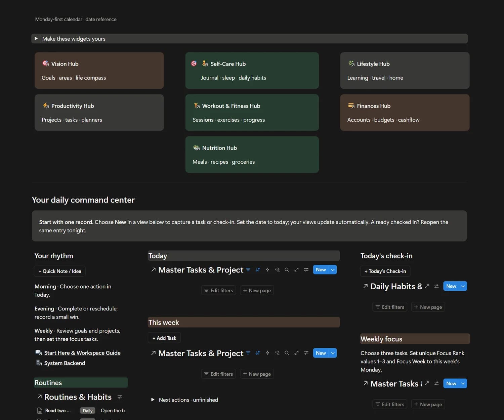This screenshot has width=504, height=420.
Task: Open New dropdown arrow in Weekly focus
Action: point(463,383)
